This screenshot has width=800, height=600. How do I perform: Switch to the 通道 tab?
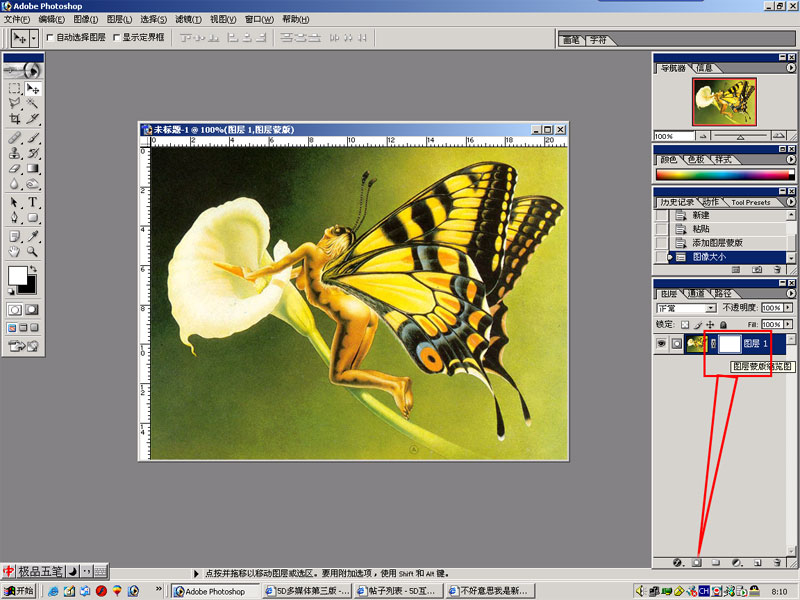(x=696, y=293)
